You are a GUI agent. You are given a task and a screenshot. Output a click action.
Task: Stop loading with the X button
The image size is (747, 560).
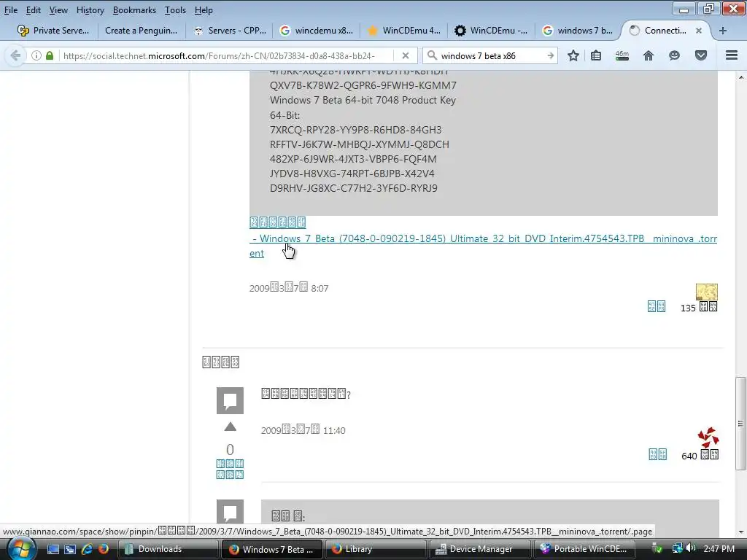tap(406, 55)
